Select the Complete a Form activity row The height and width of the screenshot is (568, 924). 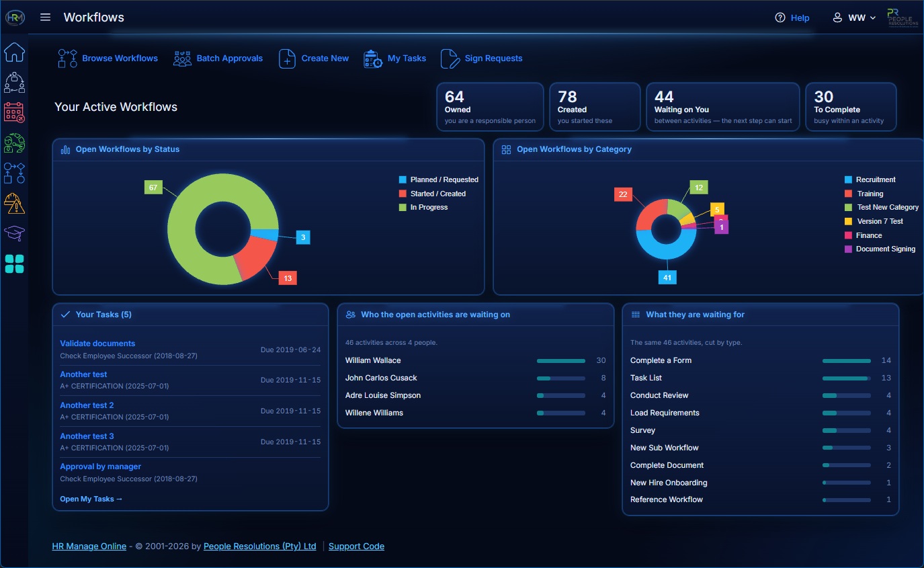760,360
